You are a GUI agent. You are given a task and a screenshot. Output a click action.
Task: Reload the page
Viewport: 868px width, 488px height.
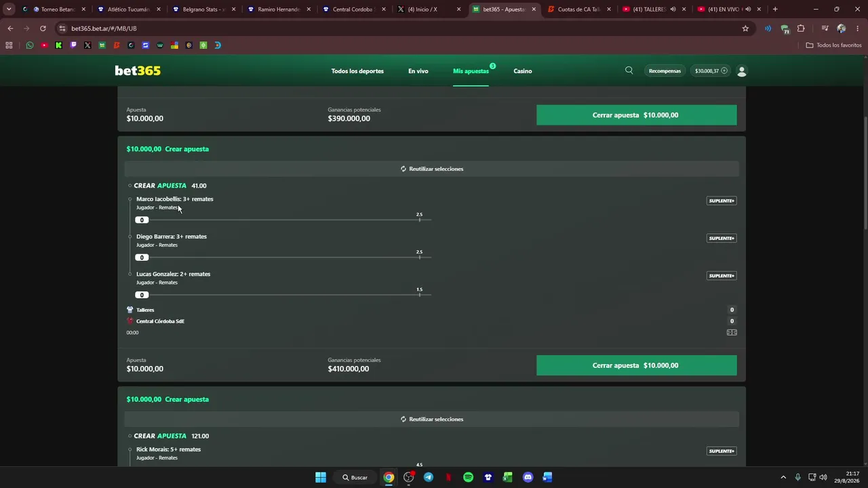43,28
